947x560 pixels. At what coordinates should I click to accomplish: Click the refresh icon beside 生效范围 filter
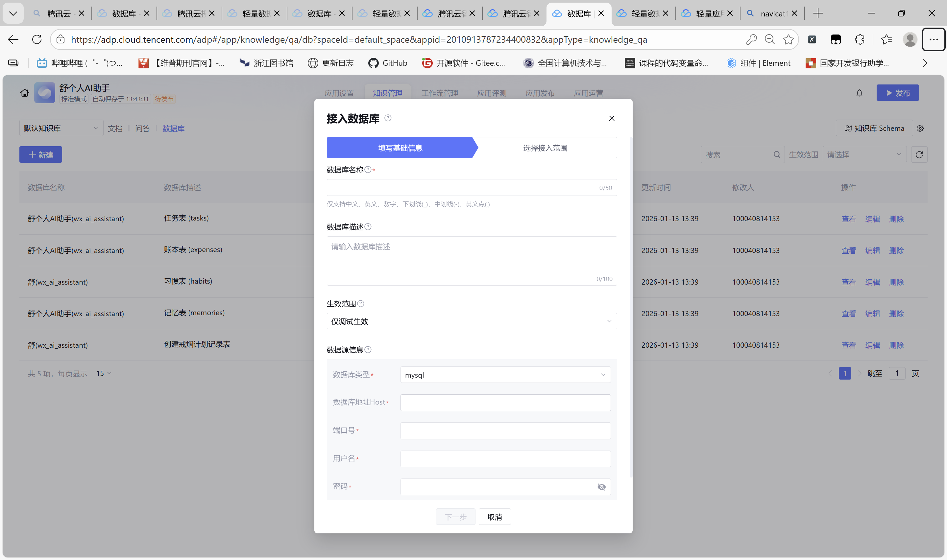[919, 155]
